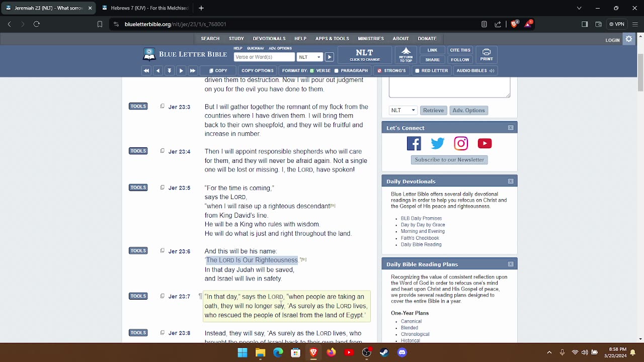Click the browser address bar URL

click(175, 24)
